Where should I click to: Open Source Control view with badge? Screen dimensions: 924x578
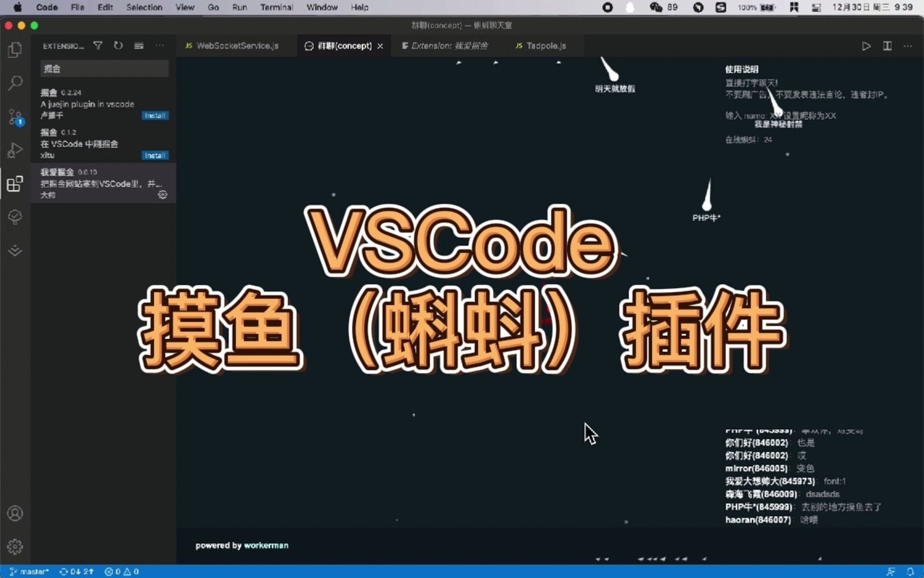click(15, 117)
